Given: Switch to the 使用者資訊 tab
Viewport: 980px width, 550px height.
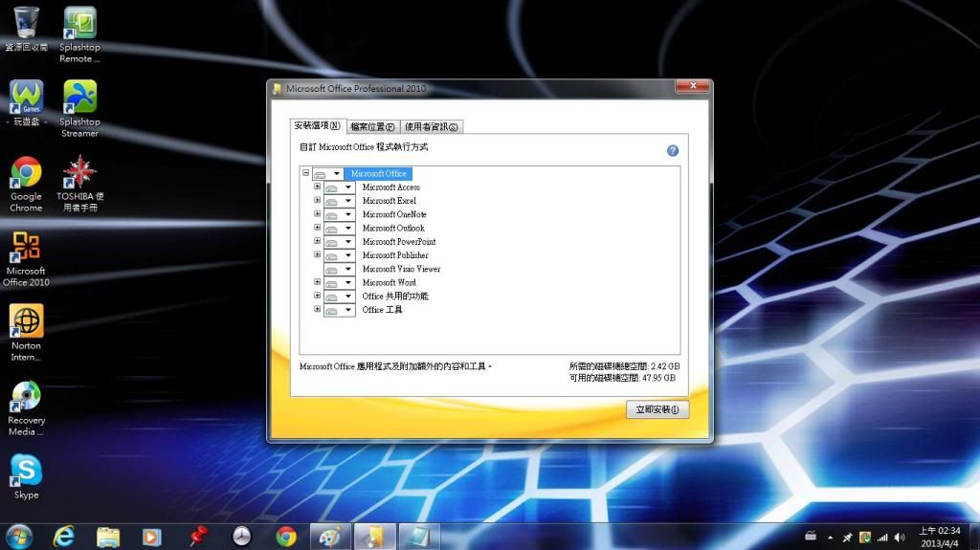Looking at the screenshot, I should tap(432, 127).
